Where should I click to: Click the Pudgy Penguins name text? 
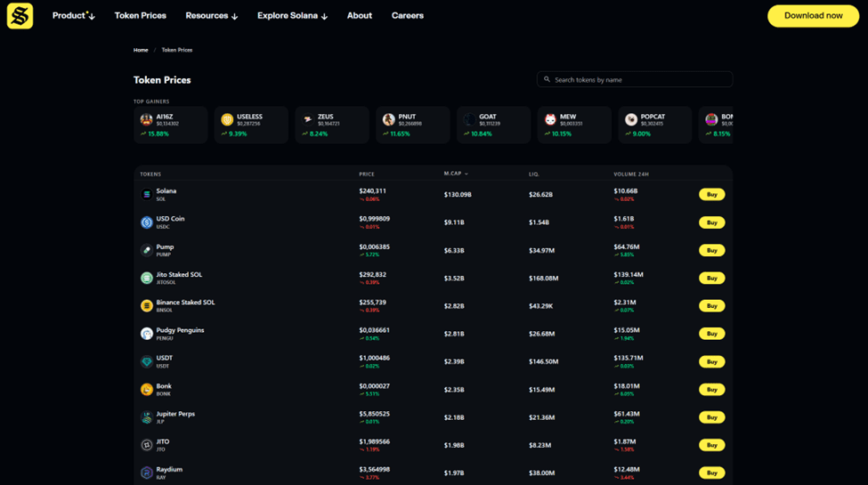tap(180, 330)
